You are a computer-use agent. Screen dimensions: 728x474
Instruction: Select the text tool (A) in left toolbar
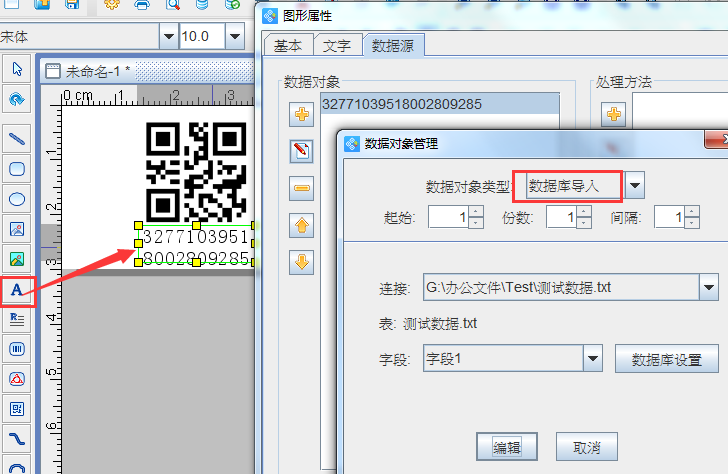pyautogui.click(x=17, y=291)
